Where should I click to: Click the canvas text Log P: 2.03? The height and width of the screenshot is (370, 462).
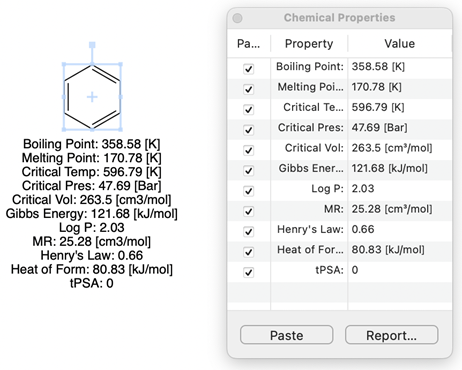(92, 228)
